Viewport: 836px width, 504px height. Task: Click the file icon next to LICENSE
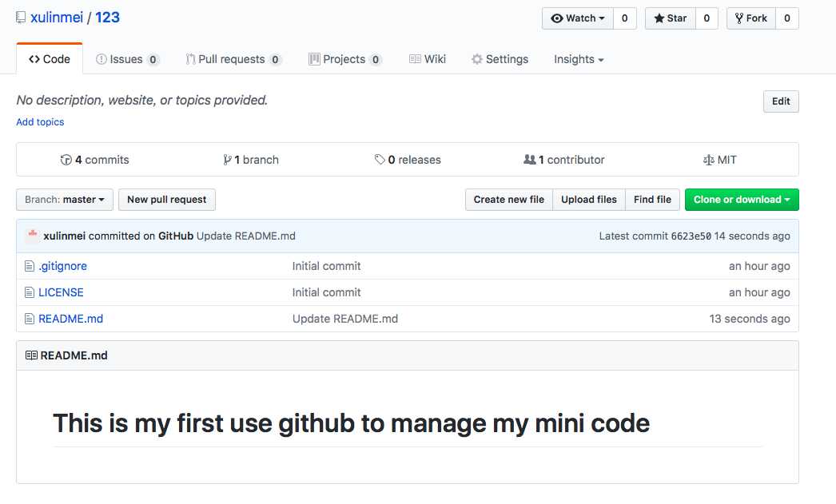tap(30, 292)
